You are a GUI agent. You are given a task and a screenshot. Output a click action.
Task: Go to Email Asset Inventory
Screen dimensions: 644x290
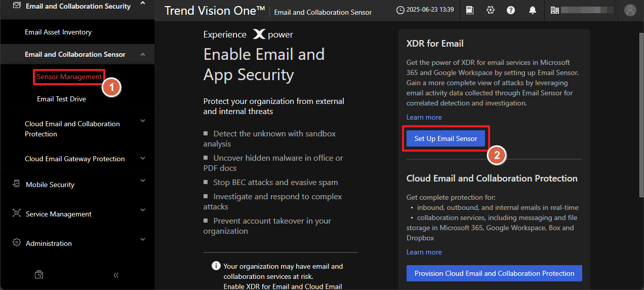coord(58,32)
